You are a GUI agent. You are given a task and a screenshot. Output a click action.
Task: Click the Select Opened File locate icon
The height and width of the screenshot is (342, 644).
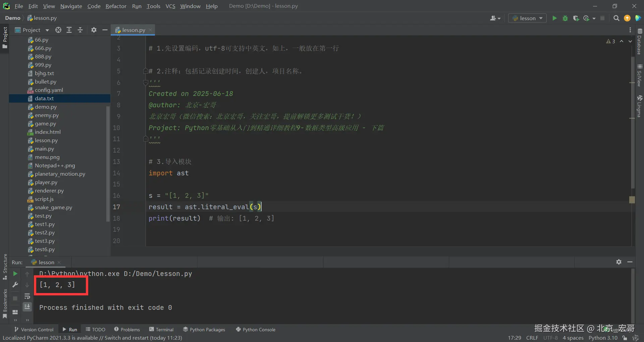pos(58,30)
